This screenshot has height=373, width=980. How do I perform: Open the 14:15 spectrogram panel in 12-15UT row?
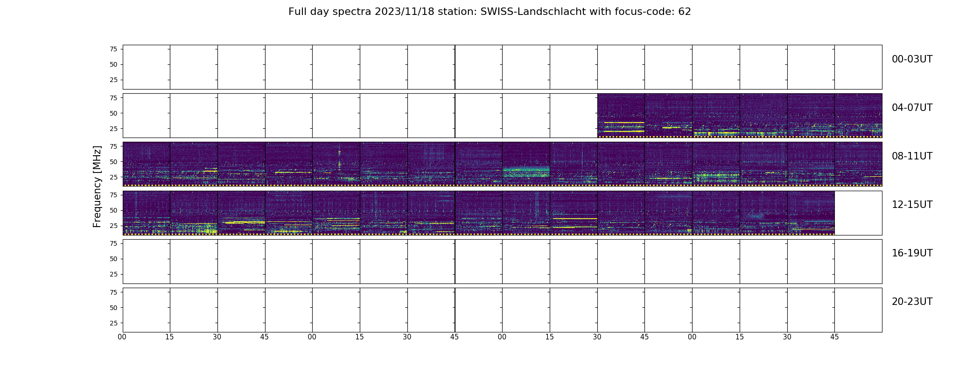tap(574, 213)
